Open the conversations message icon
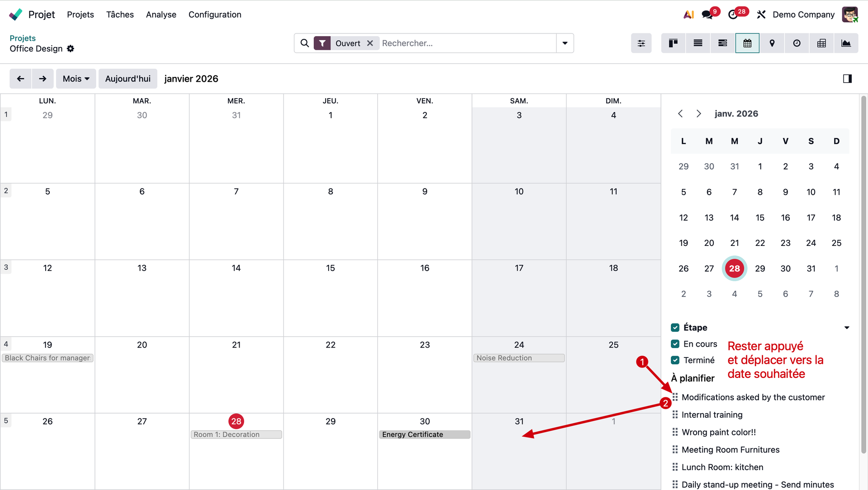 pos(707,14)
